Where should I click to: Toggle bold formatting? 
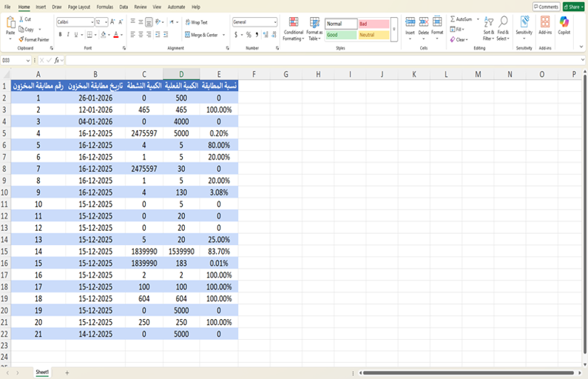60,34
